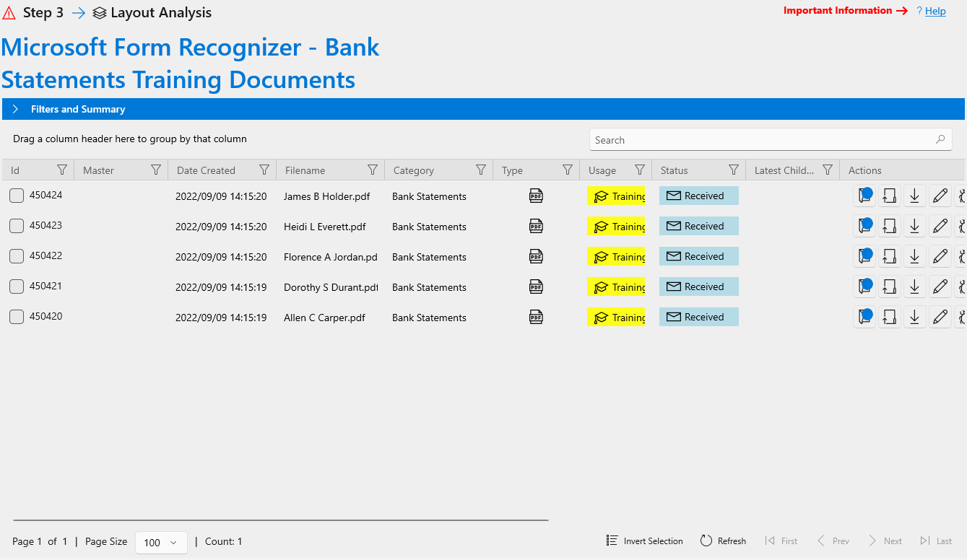Download Heidi L Everett.pdf via arrow icon
The height and width of the screenshot is (560, 967).
915,226
